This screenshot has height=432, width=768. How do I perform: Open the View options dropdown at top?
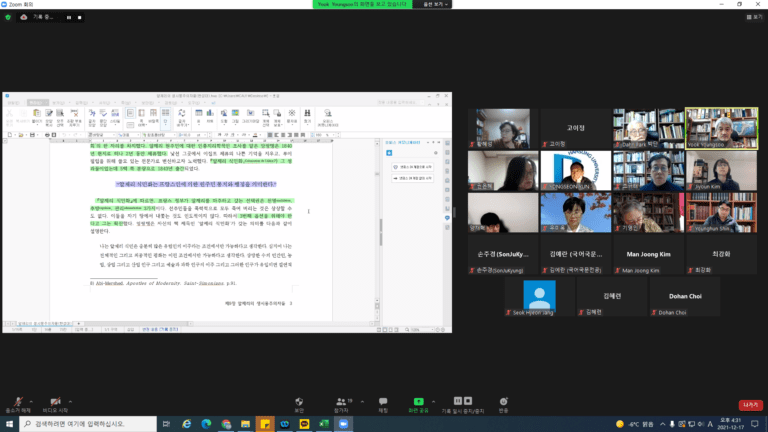435,4
